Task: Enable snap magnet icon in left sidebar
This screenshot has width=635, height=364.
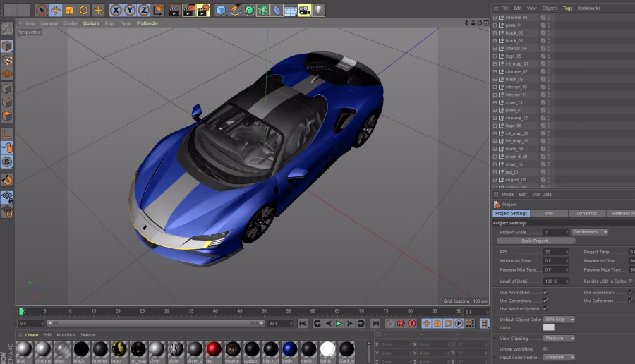Action: (x=7, y=180)
